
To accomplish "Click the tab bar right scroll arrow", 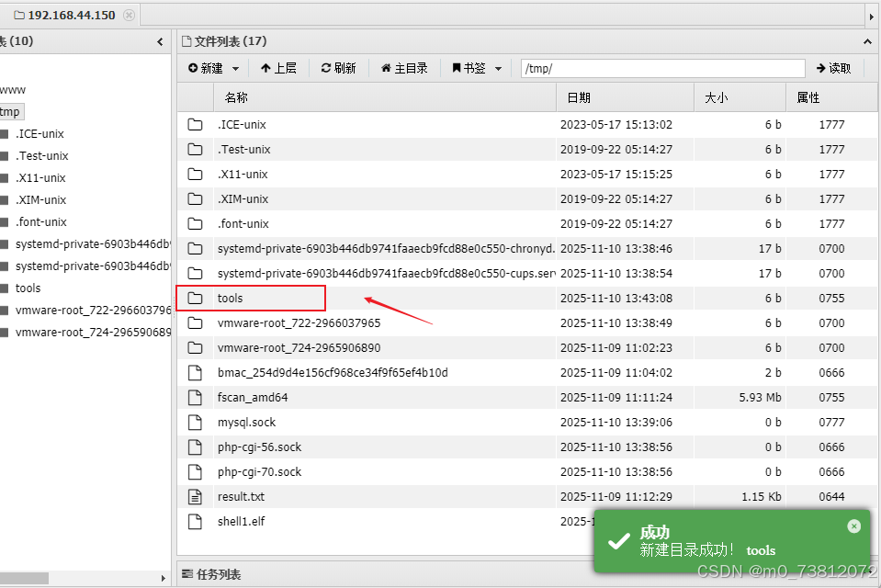I will tap(872, 17).
